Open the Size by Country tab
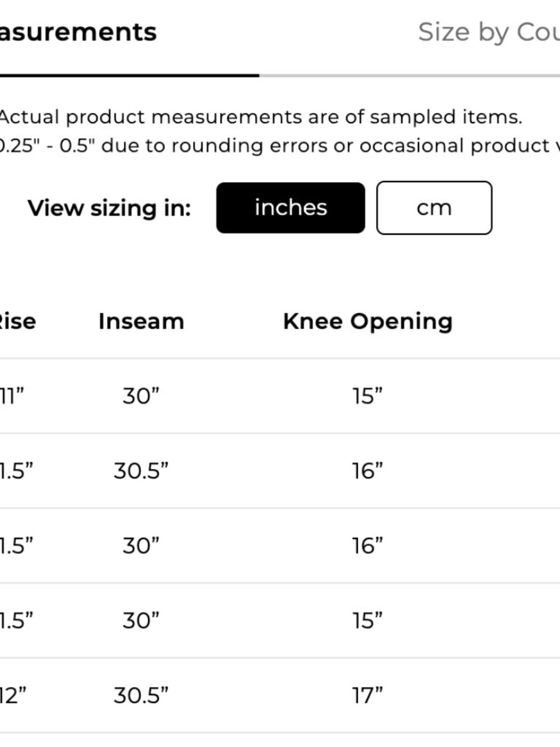The image size is (560, 747). [488, 33]
